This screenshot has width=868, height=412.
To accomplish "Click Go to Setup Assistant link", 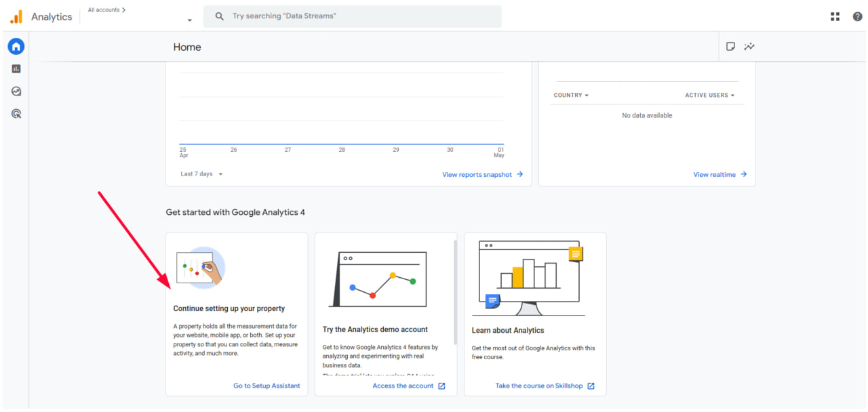I will [267, 386].
